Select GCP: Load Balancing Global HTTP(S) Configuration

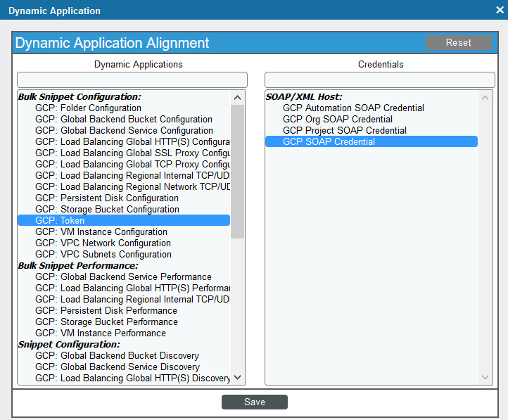[124, 142]
